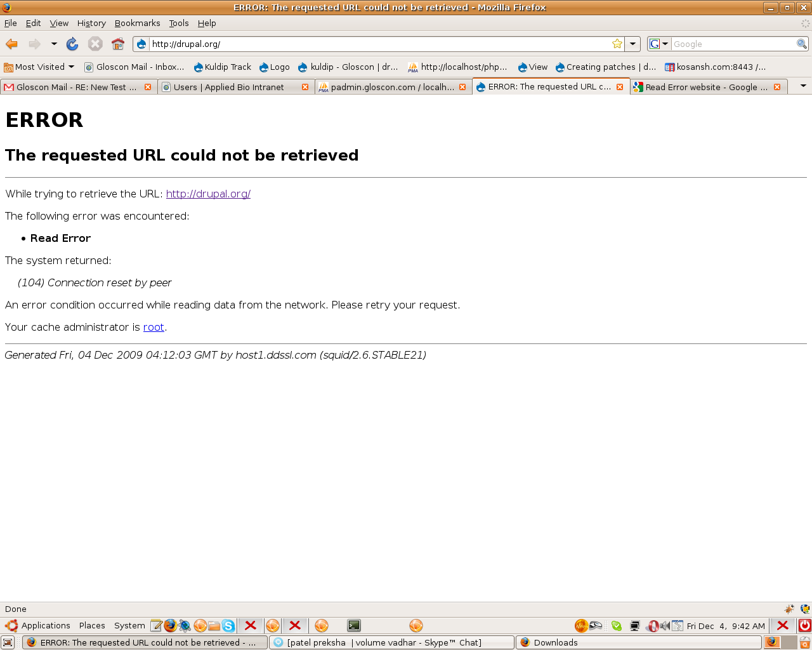Screen dimensions: 812x650
Task: Open the Creating patches bookmark
Action: [x=605, y=67]
